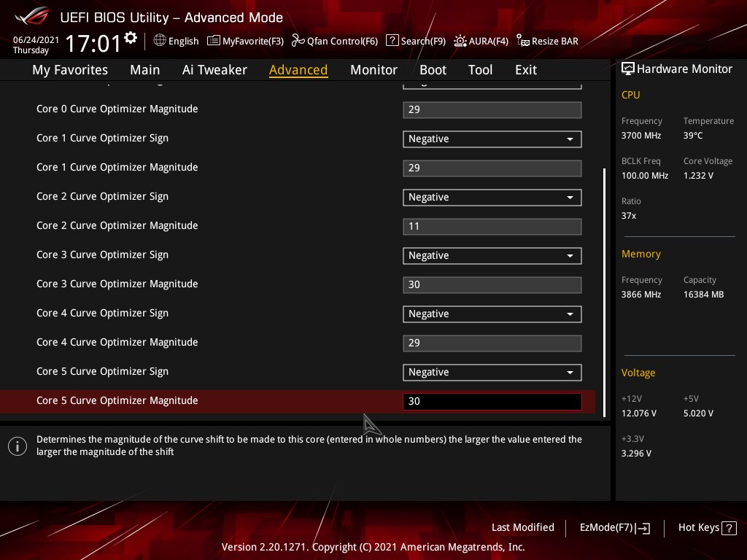
Task: Click Core 5 Curve Optimizer Magnitude field
Action: [492, 402]
